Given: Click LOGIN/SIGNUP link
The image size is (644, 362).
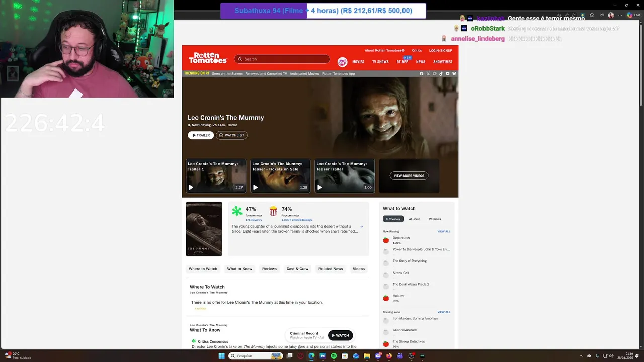Looking at the screenshot, I should click(x=440, y=51).
